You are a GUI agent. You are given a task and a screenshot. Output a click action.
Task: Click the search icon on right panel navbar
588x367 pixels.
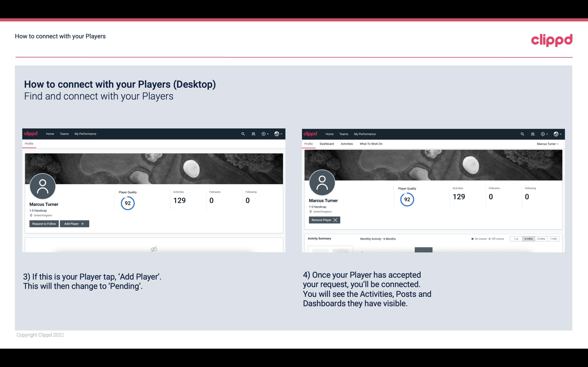(522, 133)
